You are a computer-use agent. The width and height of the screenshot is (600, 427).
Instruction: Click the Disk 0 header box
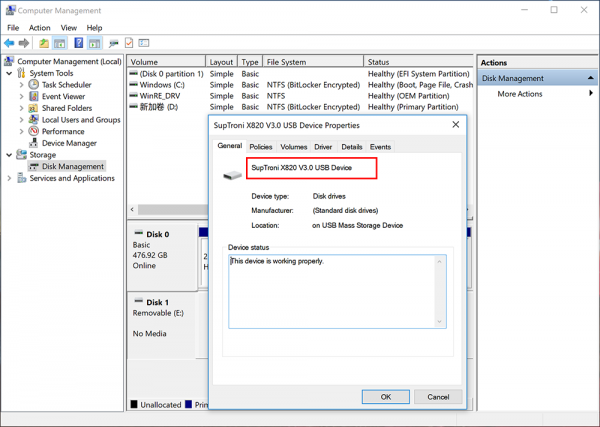162,256
